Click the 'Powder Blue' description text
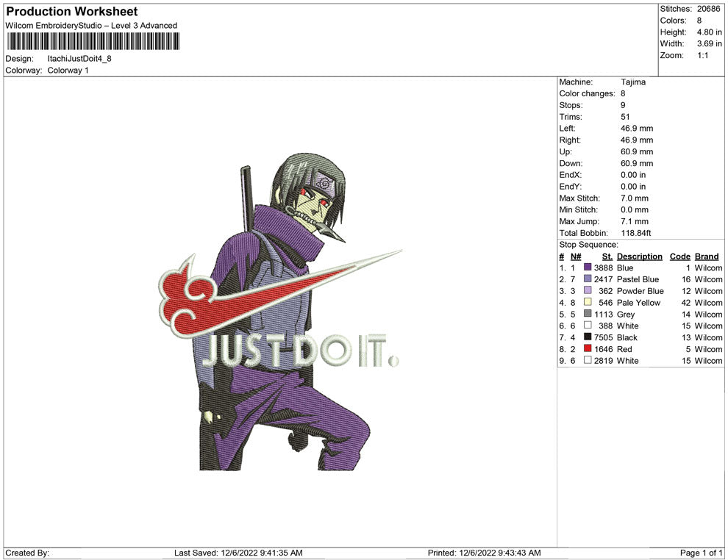Screen dimensions: 728x560 pyautogui.click(x=640, y=291)
